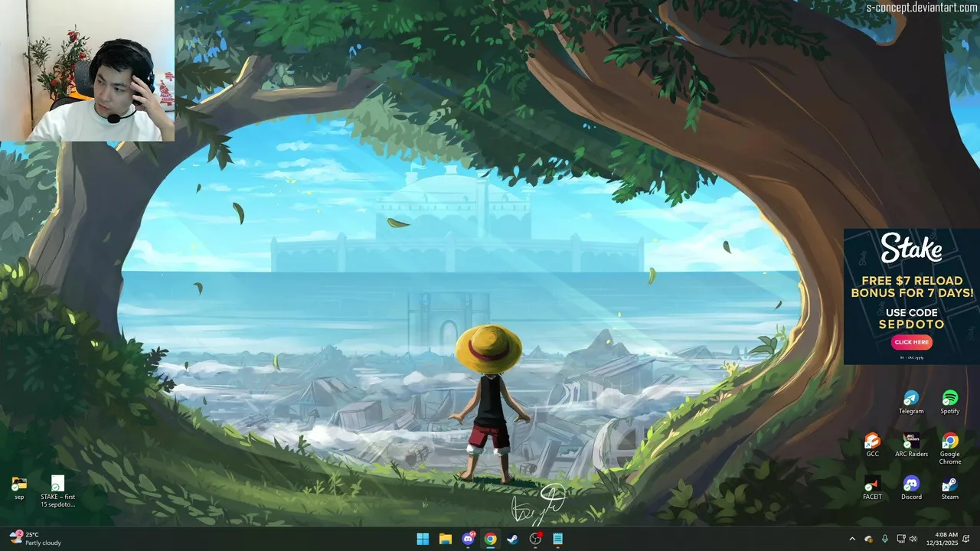This screenshot has width=980, height=551.
Task: Click the 'Partly cloudy' weather text
Action: (43, 543)
